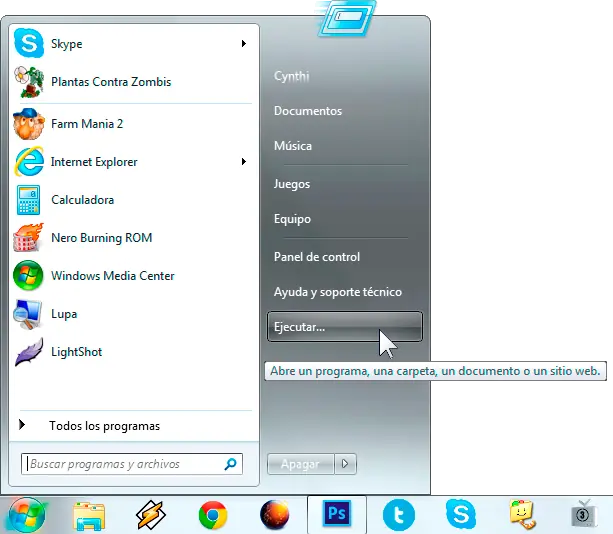Launch the LightShot feather icon

coord(29,352)
